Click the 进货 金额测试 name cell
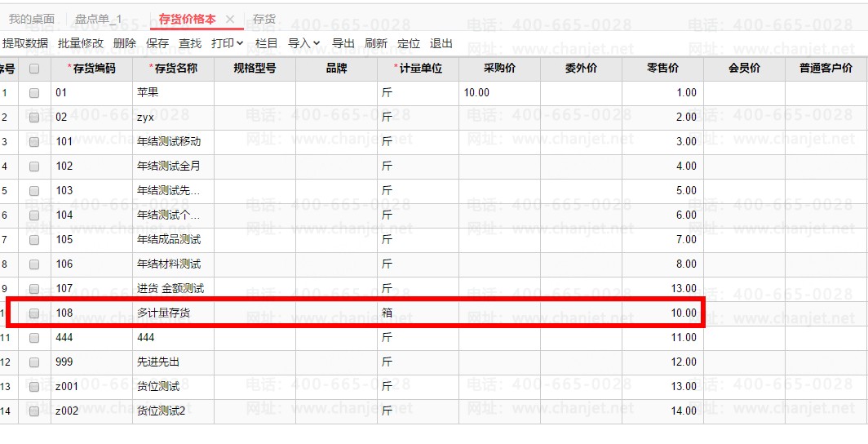Viewport: 868px width, 444px height. 173,288
